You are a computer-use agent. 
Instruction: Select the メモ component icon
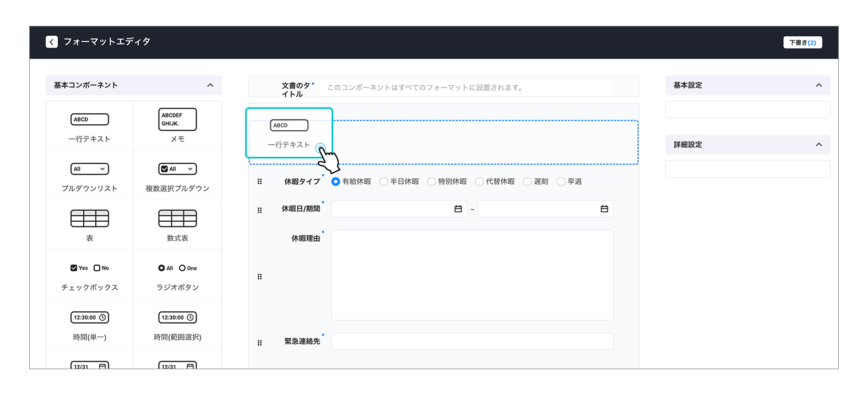177,119
